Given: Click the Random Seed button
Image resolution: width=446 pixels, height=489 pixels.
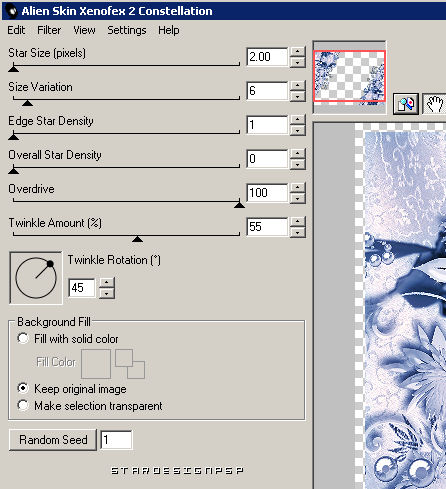Looking at the screenshot, I should [53, 440].
